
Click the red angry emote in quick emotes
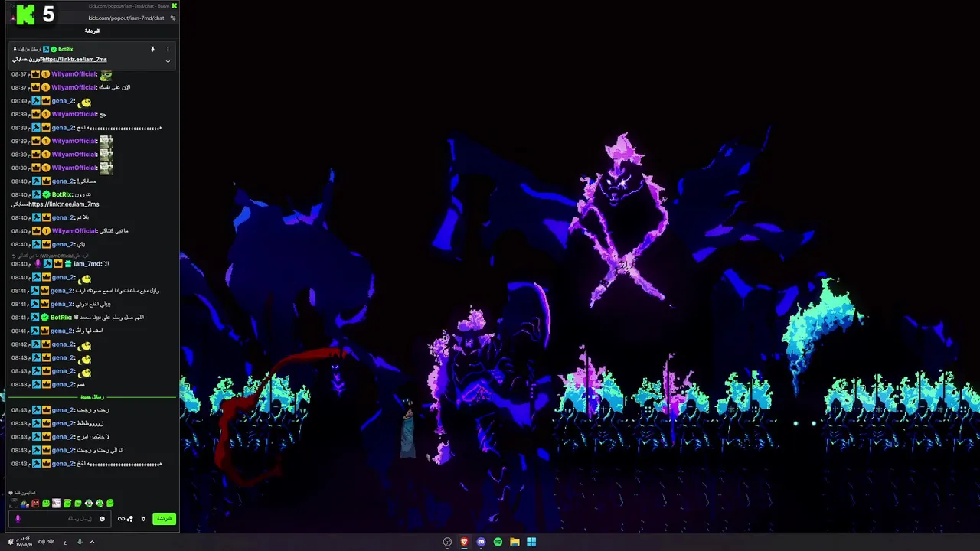click(35, 504)
